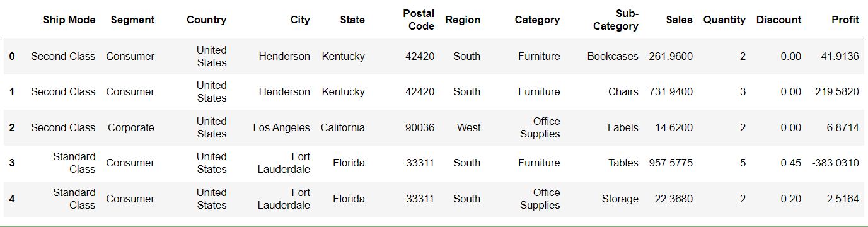The width and height of the screenshot is (868, 227).
Task: Select the Quantity column header
Action: click(724, 20)
